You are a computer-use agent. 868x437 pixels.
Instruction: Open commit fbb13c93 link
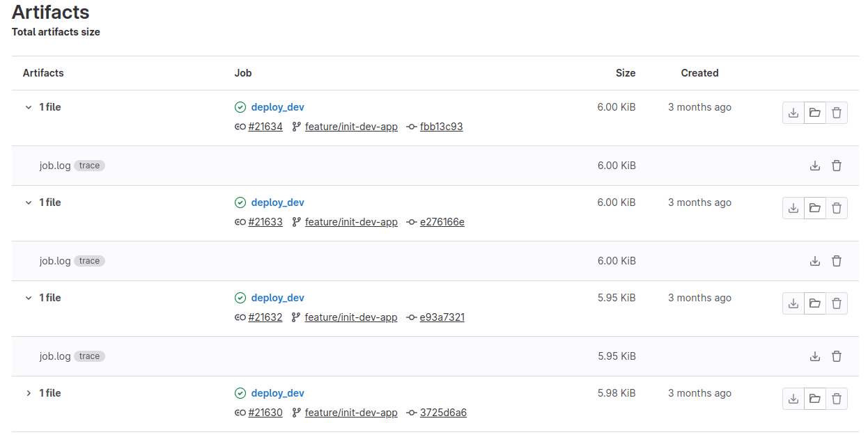click(x=441, y=127)
